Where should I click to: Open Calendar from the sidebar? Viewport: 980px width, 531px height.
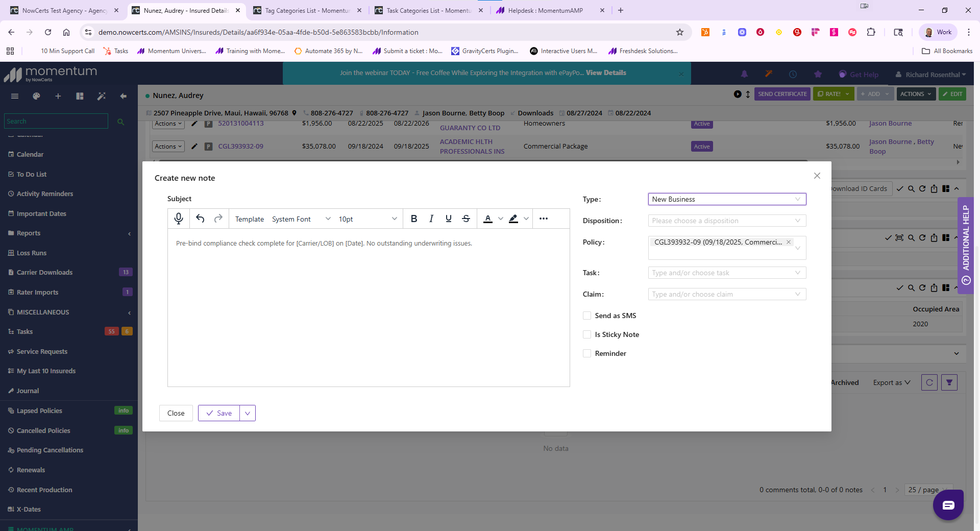[x=30, y=154]
